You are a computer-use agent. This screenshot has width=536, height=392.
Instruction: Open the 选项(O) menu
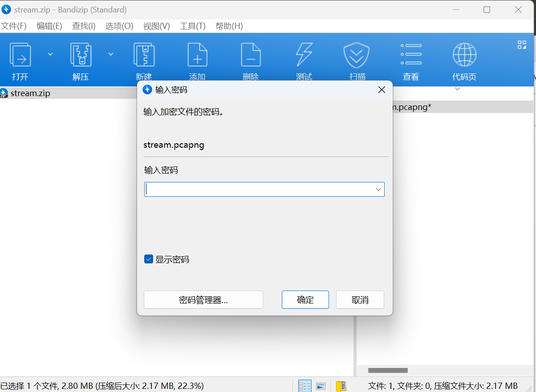(119, 26)
